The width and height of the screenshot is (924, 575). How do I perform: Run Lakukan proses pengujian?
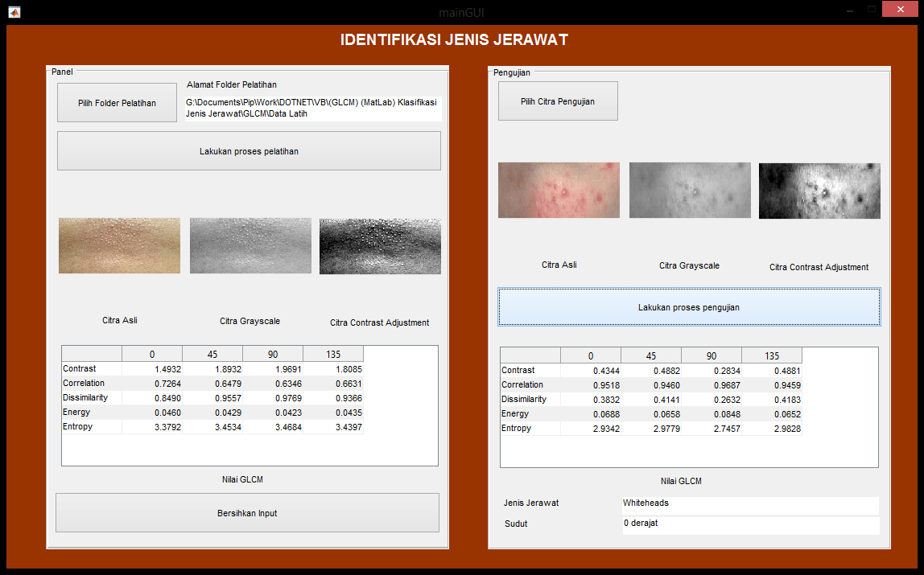(x=688, y=307)
